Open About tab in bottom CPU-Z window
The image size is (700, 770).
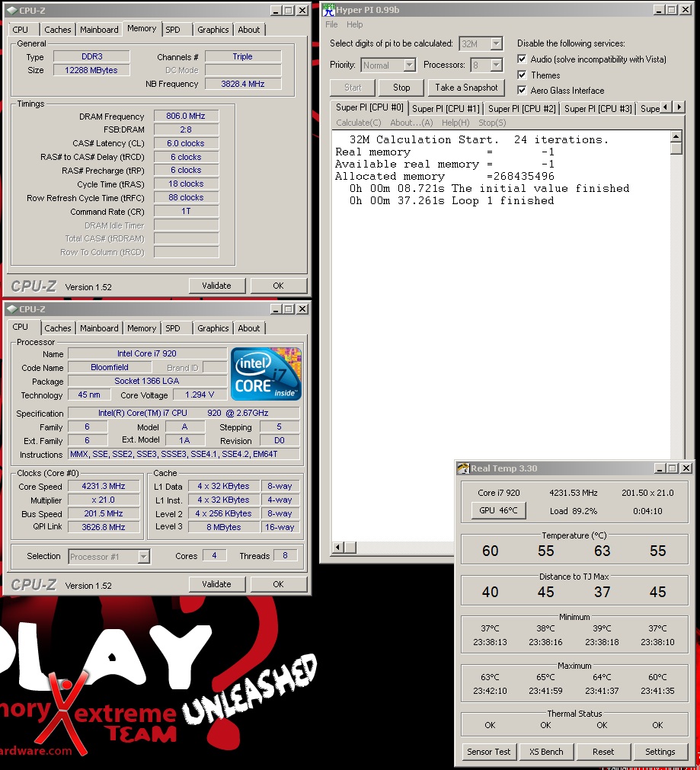click(x=249, y=328)
